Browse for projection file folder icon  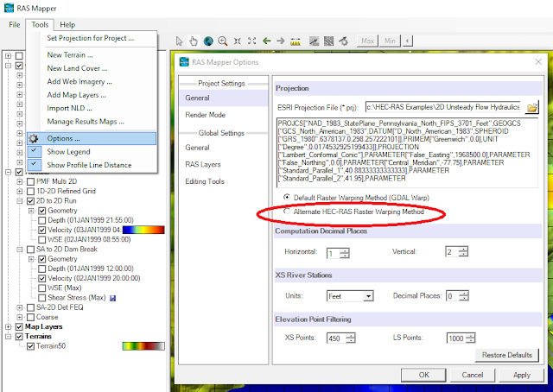(x=532, y=108)
